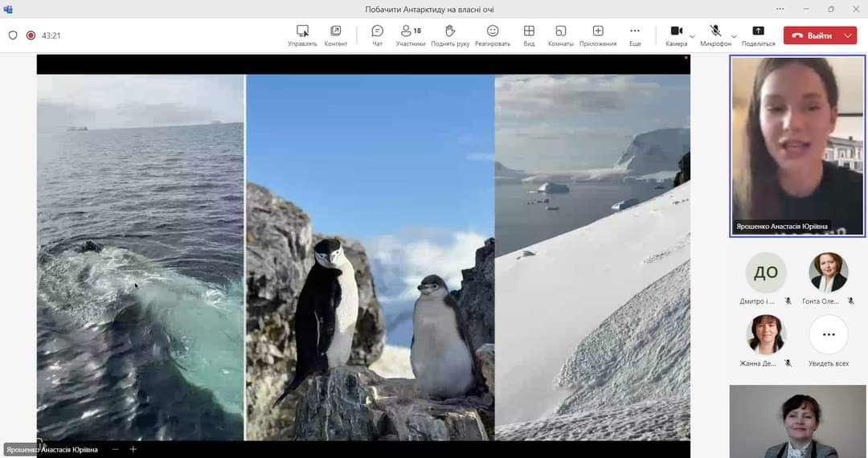
Task: Unmute with the Микрофон toggle
Action: (715, 35)
